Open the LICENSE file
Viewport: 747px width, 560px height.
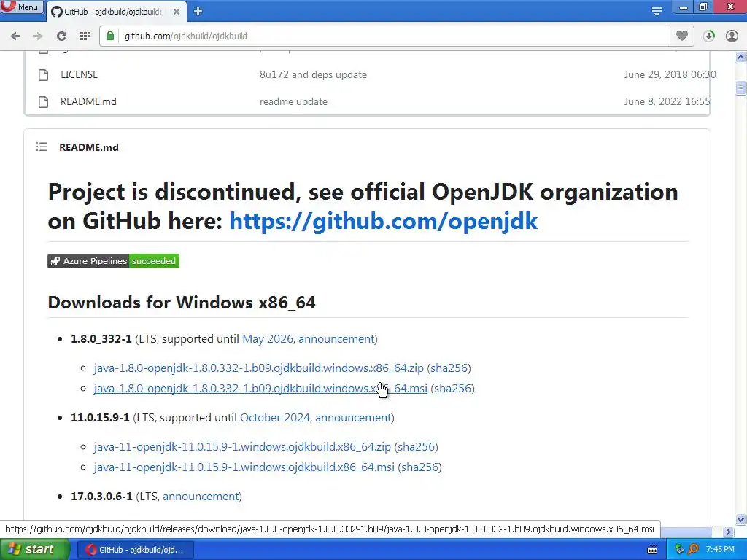point(79,75)
